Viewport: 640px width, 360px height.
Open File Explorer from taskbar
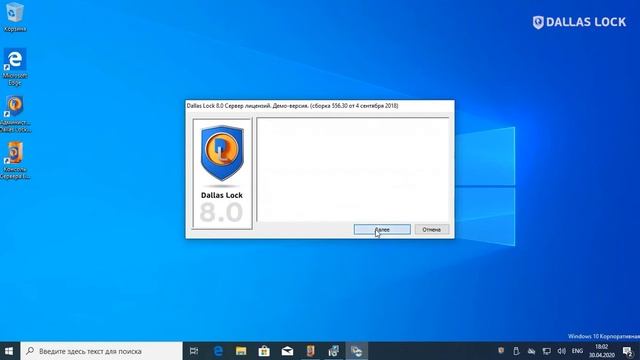241,351
